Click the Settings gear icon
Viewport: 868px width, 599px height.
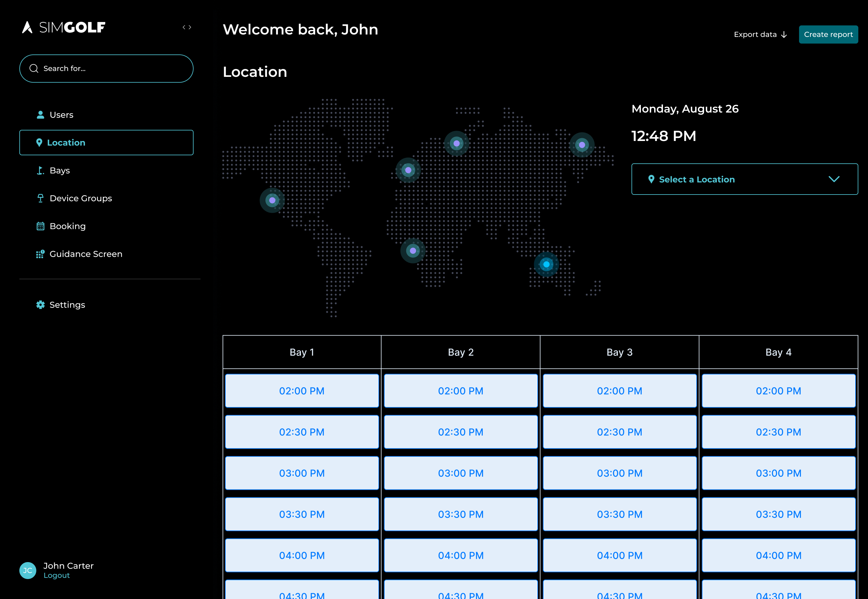40,305
